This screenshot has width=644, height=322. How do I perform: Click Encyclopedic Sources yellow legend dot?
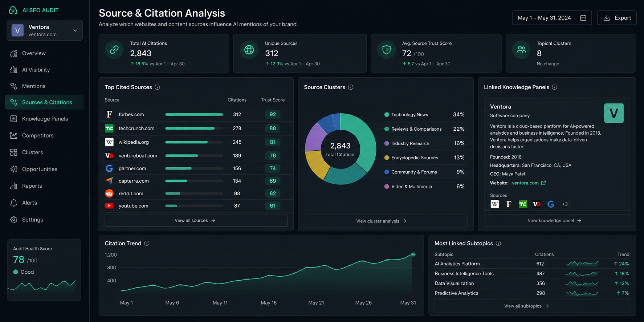pos(387,158)
